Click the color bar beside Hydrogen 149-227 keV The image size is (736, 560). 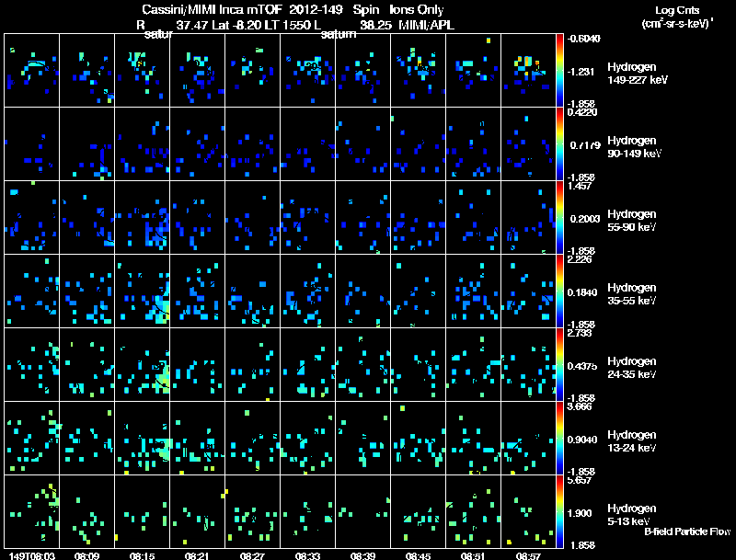[x=559, y=70]
